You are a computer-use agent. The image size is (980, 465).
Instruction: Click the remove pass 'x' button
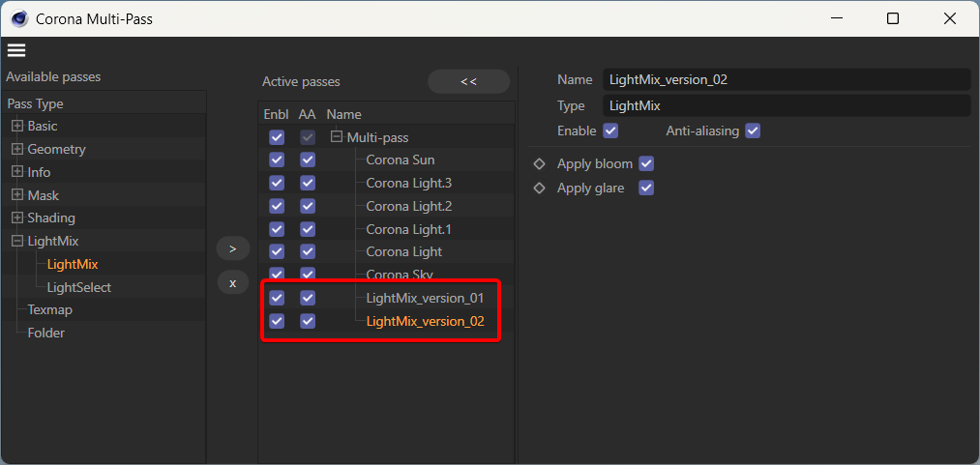pos(232,282)
